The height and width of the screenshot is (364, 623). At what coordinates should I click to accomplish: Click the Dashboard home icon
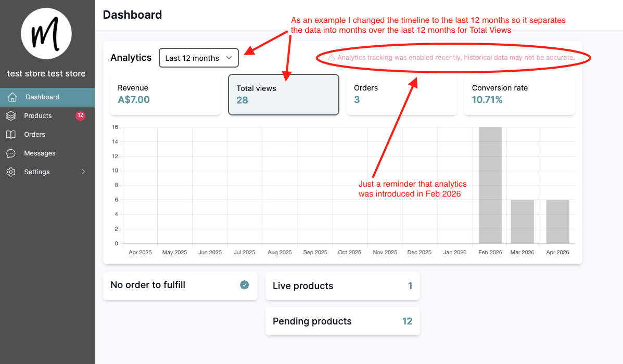12,97
